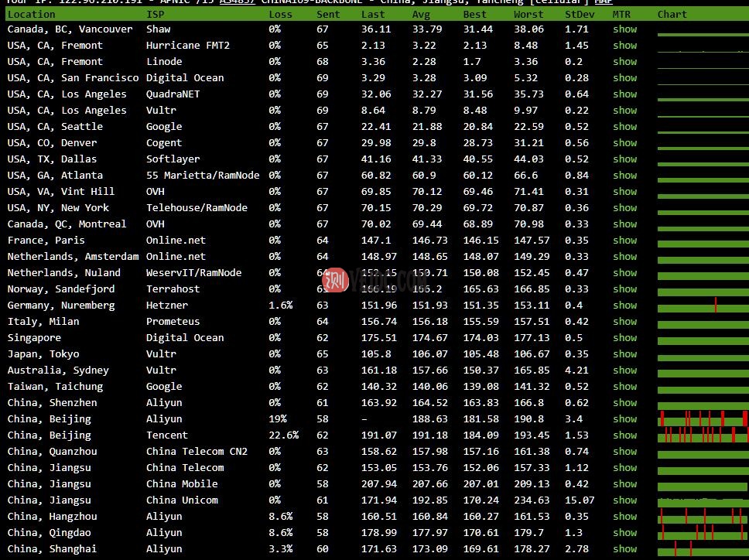Sort results by the Loss column

tap(280, 13)
